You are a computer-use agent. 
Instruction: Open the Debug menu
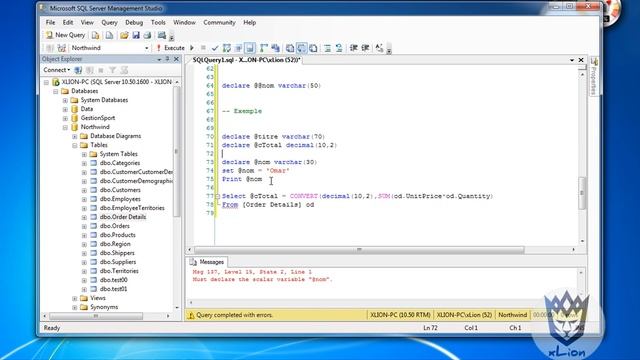[134, 22]
